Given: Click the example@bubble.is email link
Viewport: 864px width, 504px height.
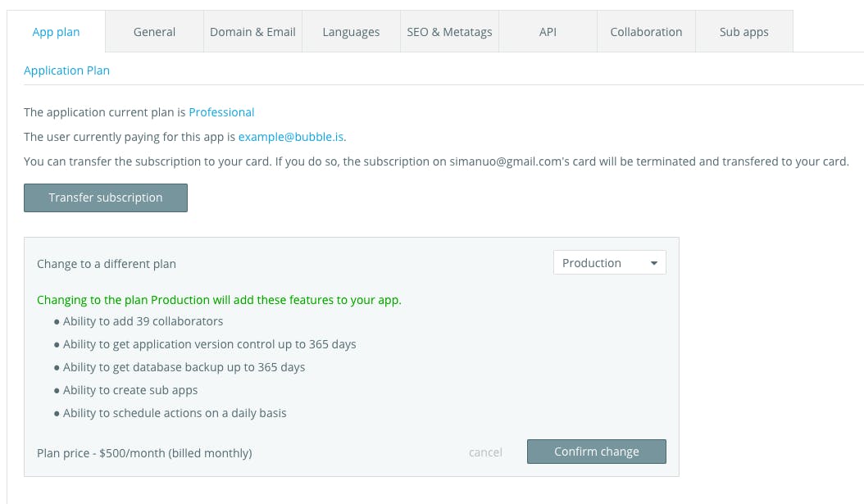Looking at the screenshot, I should 291,137.
